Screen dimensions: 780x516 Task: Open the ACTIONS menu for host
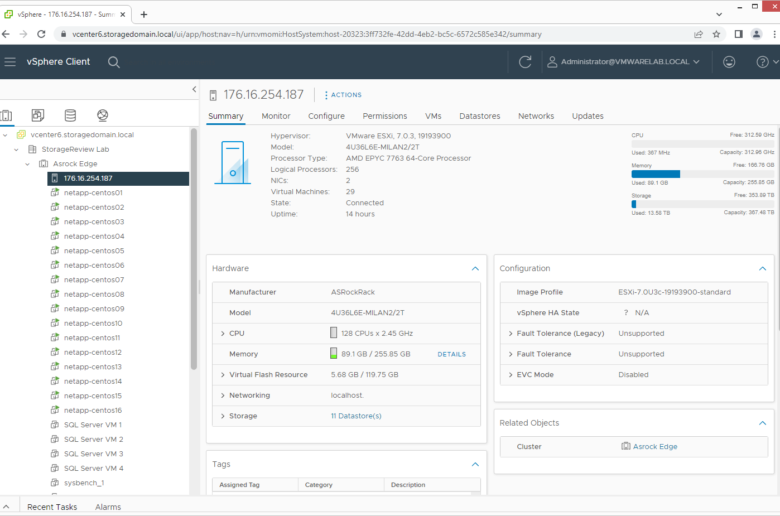343,95
